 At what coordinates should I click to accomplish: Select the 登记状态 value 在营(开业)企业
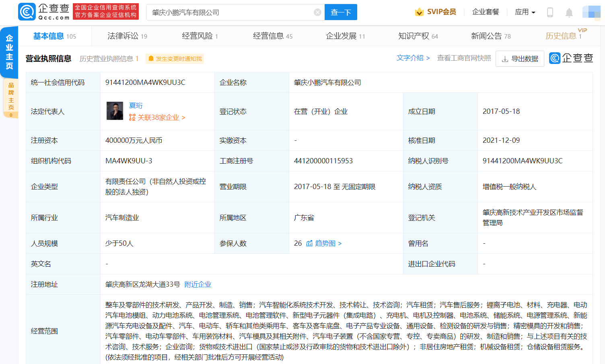coord(321,111)
